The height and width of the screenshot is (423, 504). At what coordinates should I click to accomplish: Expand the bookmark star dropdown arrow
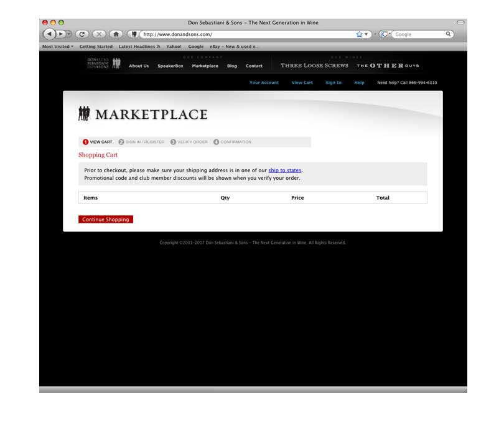click(x=366, y=34)
